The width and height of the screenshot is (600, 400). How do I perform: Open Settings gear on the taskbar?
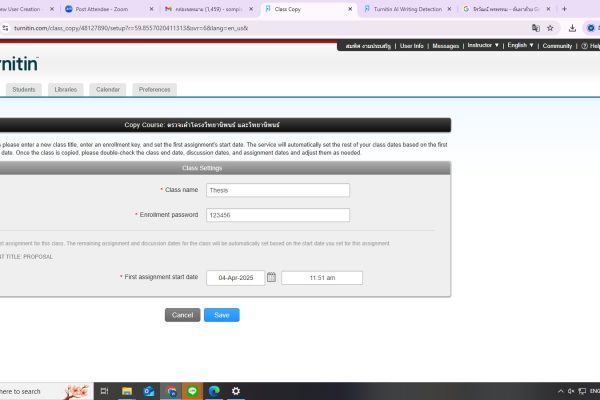tap(236, 391)
